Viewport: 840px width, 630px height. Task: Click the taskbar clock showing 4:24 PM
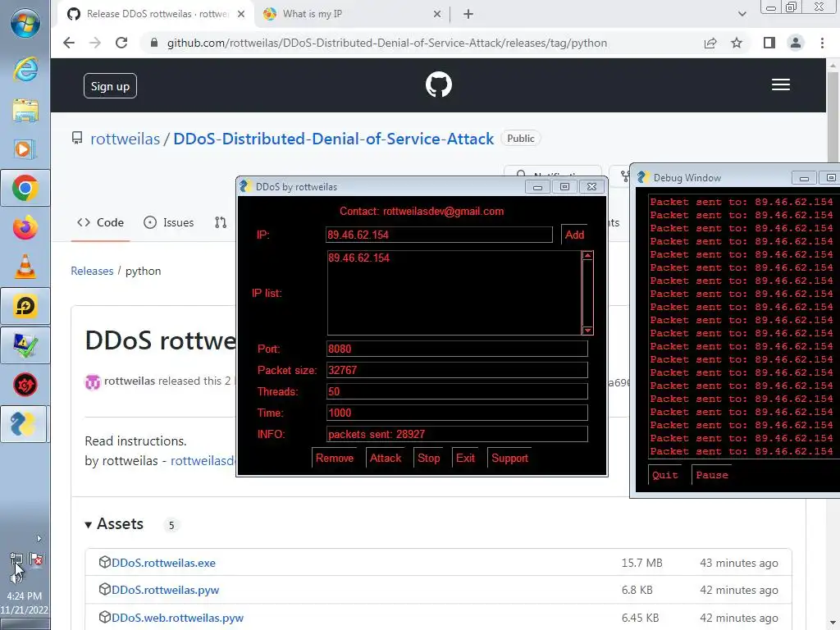[x=24, y=596]
